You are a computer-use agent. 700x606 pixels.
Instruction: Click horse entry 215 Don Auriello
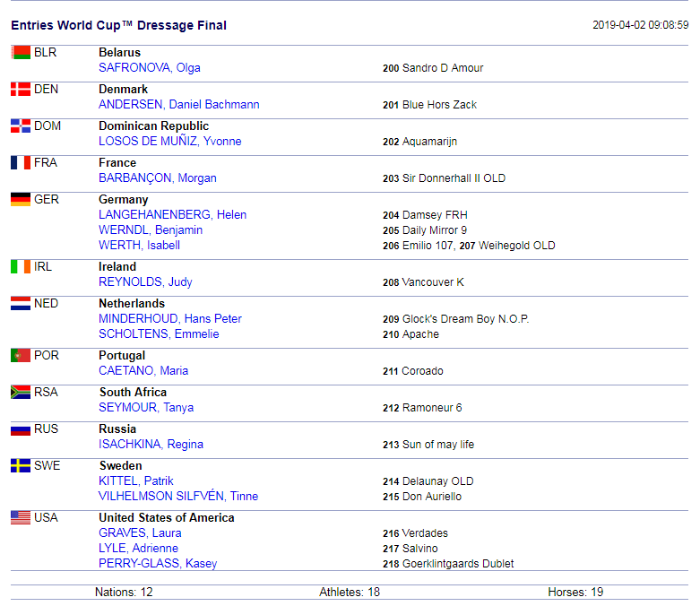422,497
